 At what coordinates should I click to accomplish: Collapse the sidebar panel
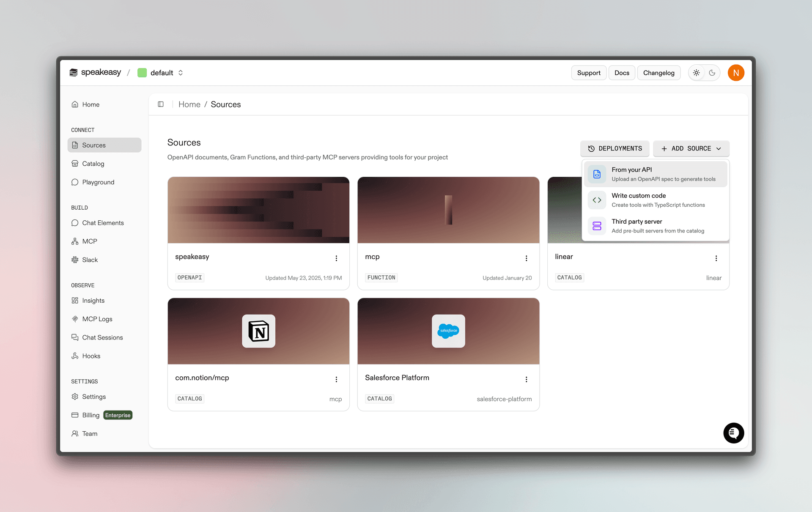click(x=161, y=104)
